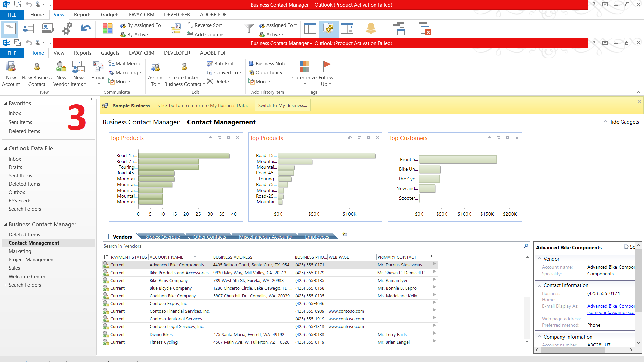This screenshot has height=362, width=644.
Task: Collapse the Favorites folder group
Action: click(5, 104)
